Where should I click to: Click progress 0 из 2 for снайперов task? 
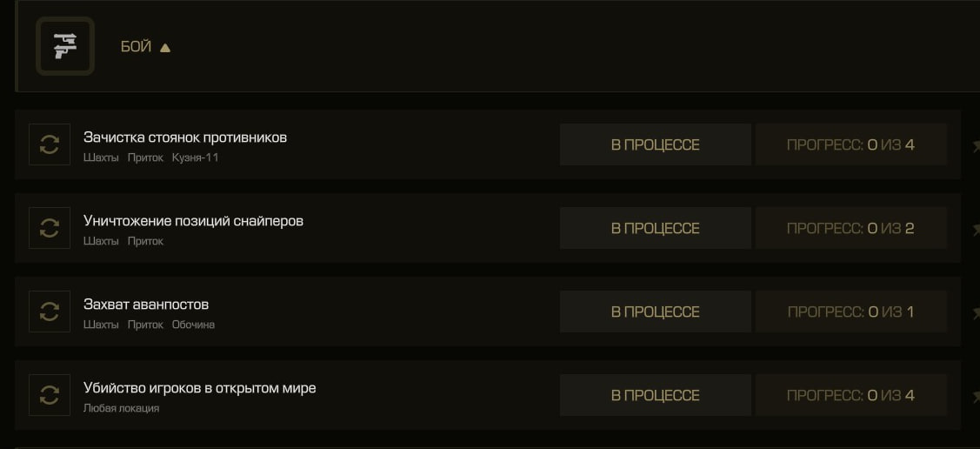pyautogui.click(x=850, y=228)
